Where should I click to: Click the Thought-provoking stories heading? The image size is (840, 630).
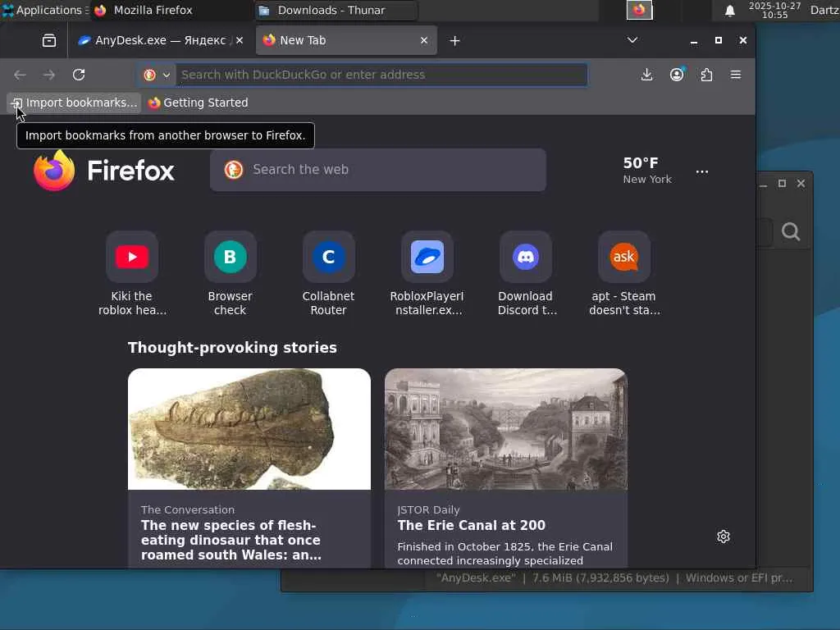coord(232,348)
